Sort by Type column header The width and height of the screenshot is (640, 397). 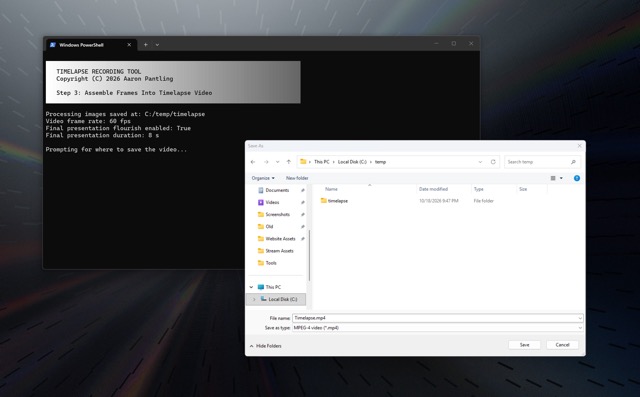click(x=478, y=189)
